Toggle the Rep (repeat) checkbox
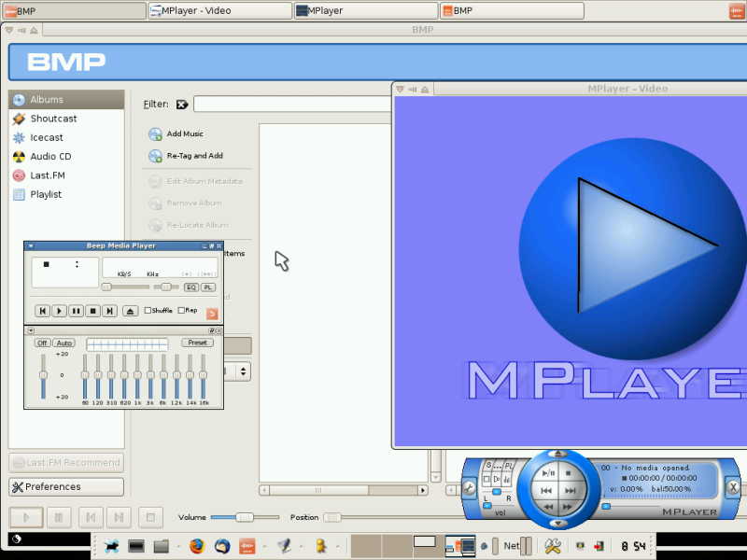The image size is (747, 560). tap(181, 311)
